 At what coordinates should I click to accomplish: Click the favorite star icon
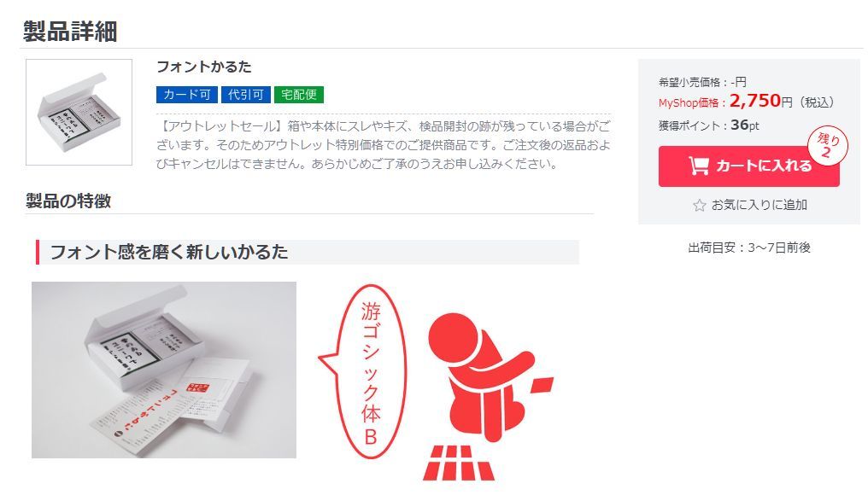click(699, 206)
